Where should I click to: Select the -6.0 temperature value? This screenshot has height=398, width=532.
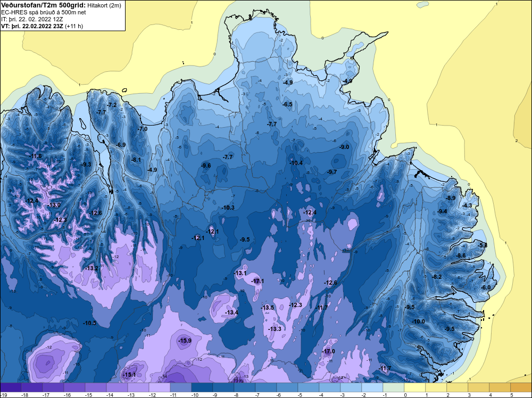(486, 287)
